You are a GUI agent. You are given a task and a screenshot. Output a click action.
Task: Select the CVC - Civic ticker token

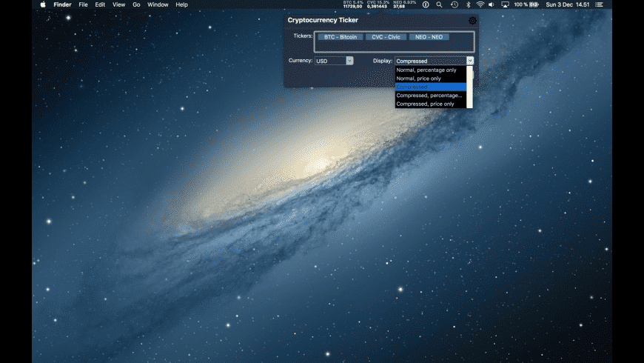(386, 37)
